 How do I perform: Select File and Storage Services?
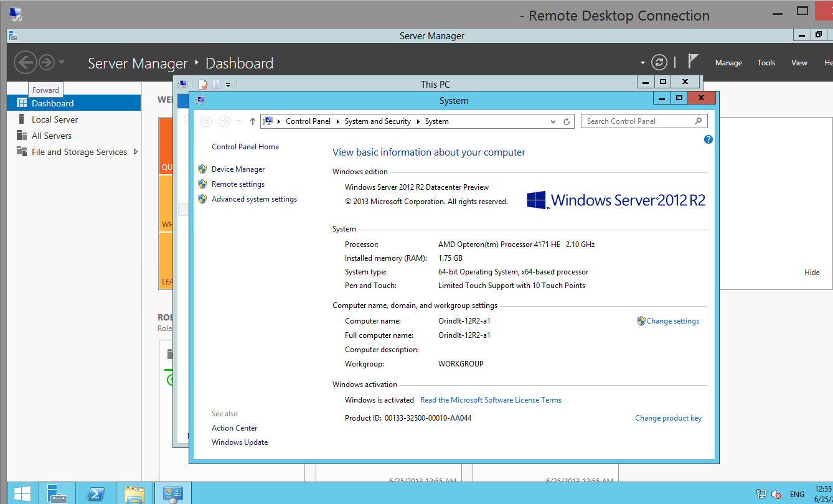pos(79,152)
